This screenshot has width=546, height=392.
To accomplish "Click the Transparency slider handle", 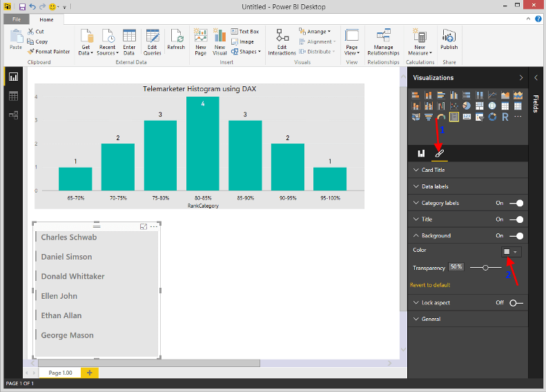I will tap(486, 267).
